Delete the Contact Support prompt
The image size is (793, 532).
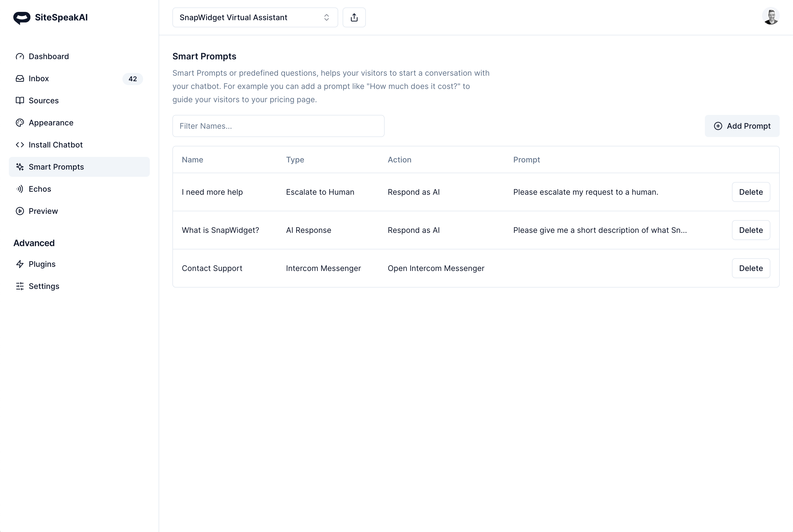(751, 268)
